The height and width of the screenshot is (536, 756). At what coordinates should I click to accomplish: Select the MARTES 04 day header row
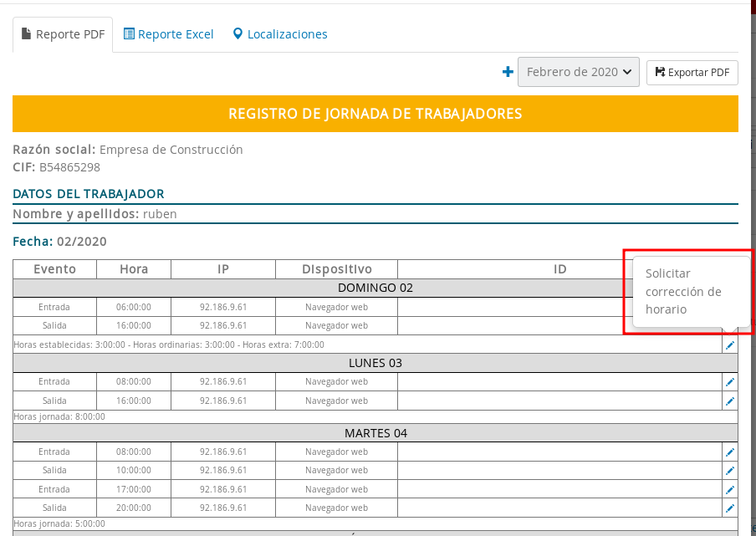tap(375, 433)
